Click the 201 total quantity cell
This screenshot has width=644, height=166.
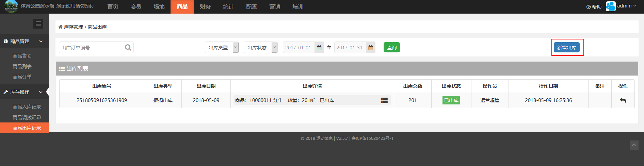click(x=413, y=100)
